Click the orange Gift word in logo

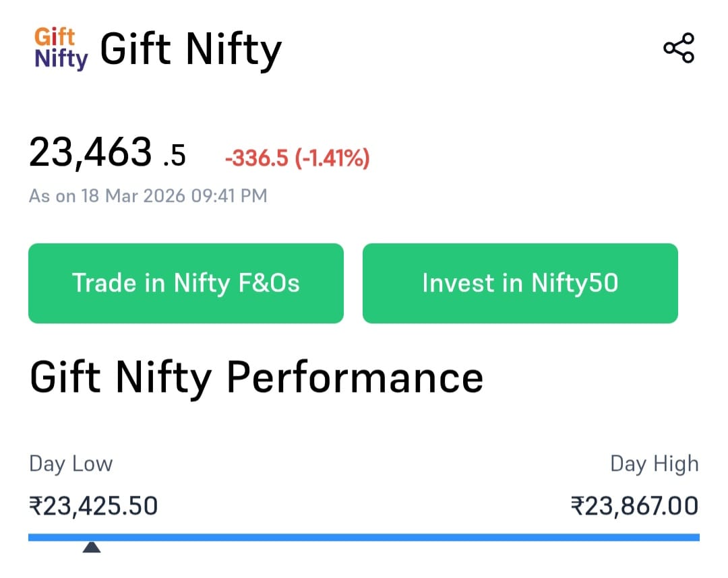coord(54,37)
